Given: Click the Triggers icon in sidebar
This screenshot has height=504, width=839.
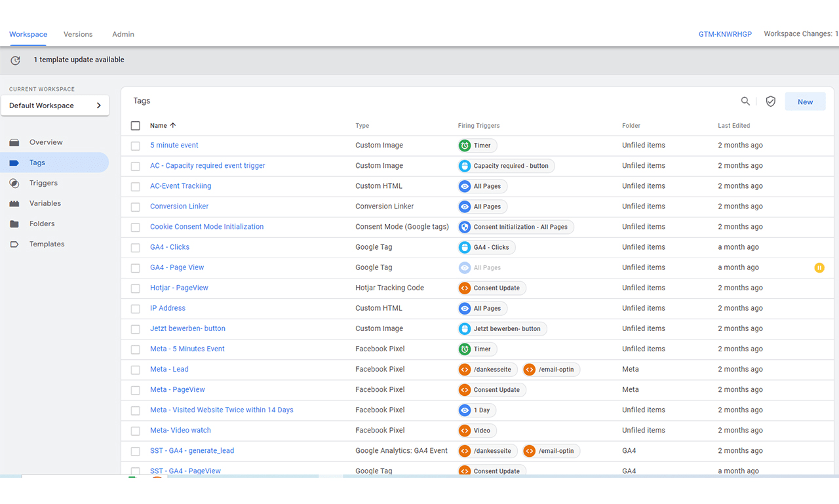Looking at the screenshot, I should (14, 183).
